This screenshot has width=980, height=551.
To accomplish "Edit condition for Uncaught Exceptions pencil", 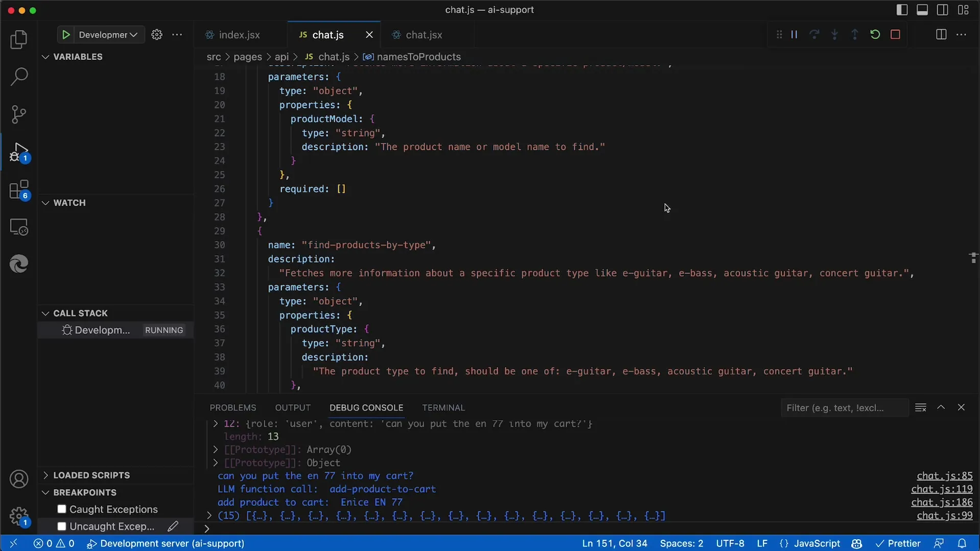I will 173,526.
